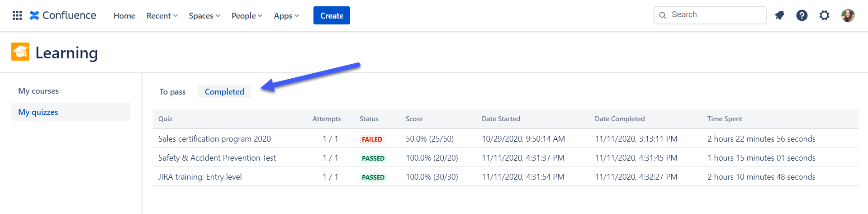This screenshot has height=214, width=868.
Task: Focus the Search input field
Action: [x=710, y=15]
